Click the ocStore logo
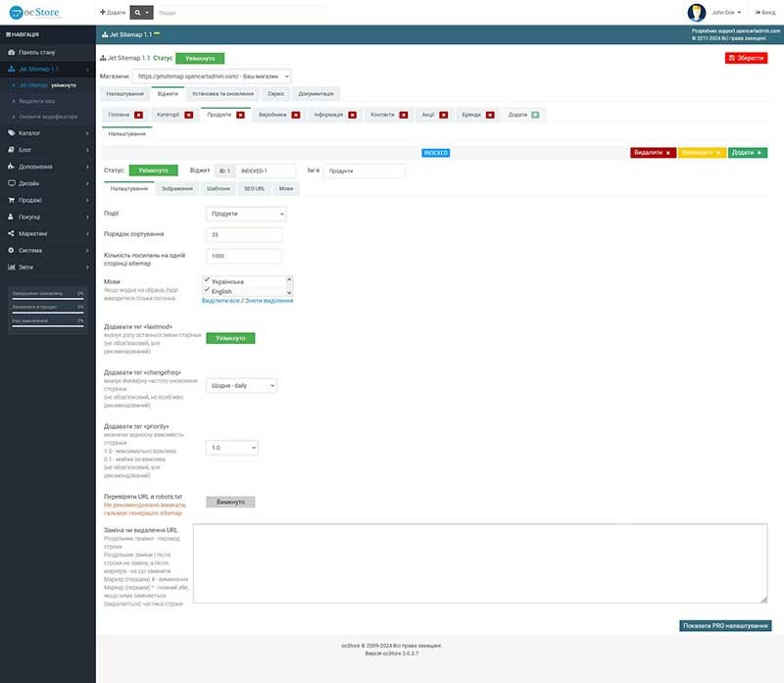 [x=34, y=12]
